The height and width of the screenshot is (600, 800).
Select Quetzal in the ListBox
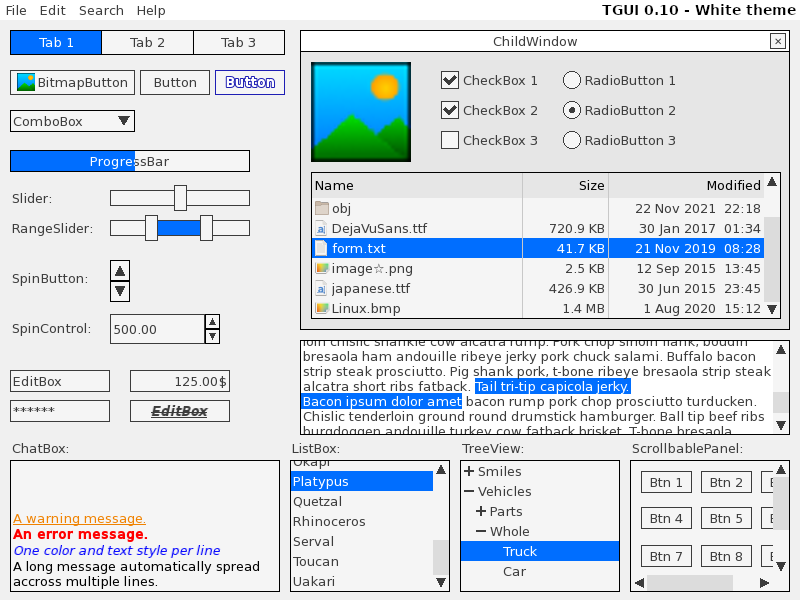tap(319, 501)
